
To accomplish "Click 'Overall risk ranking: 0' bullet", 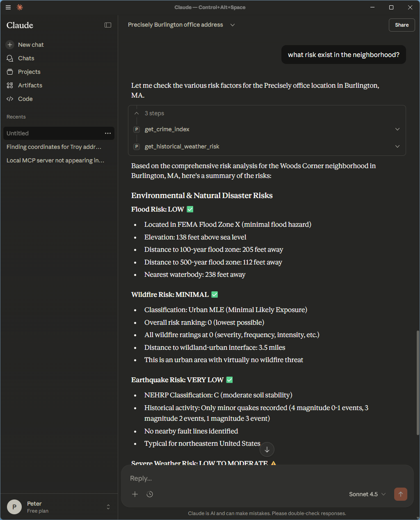I will tap(204, 322).
